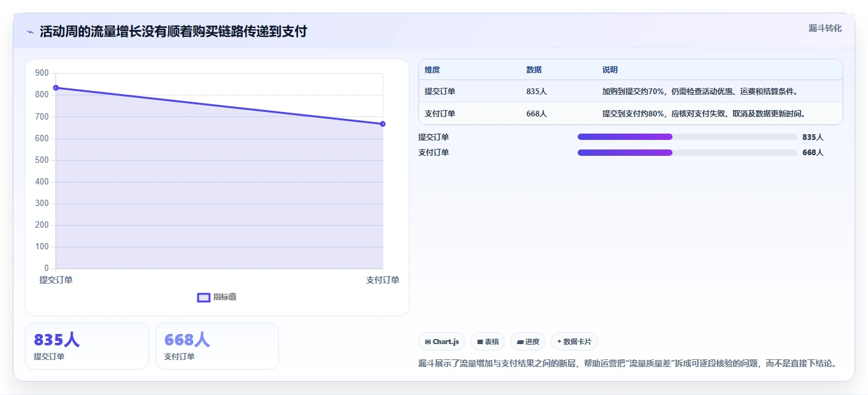Click the 提交订单 x-axis label

(56, 280)
